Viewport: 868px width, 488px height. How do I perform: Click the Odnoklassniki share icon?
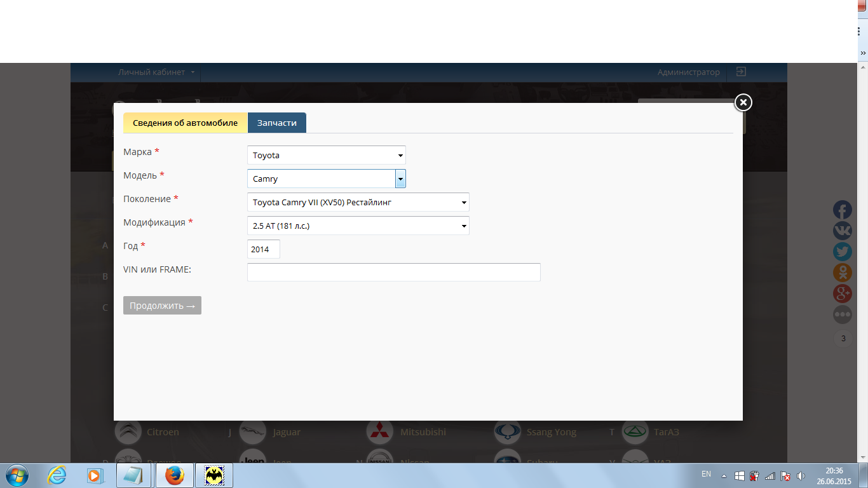coord(843,273)
